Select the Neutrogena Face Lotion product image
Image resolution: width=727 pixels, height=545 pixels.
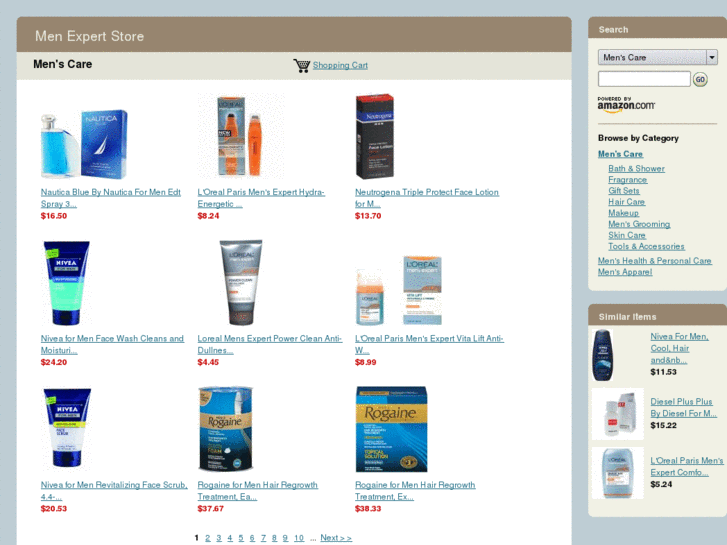(x=375, y=136)
